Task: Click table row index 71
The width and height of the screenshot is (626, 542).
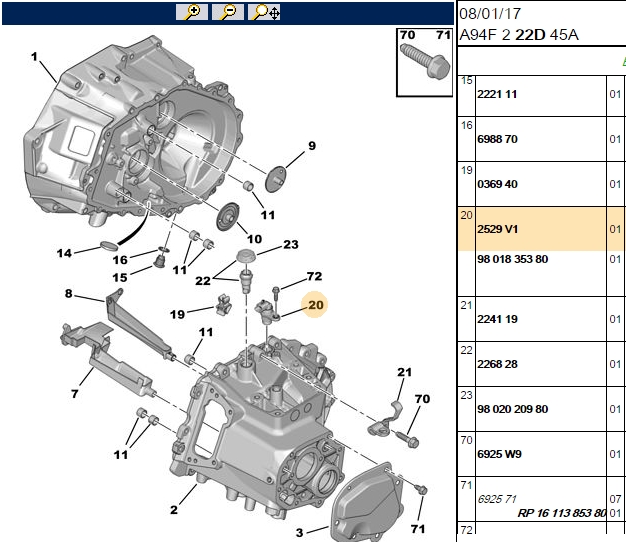Action: click(x=466, y=485)
